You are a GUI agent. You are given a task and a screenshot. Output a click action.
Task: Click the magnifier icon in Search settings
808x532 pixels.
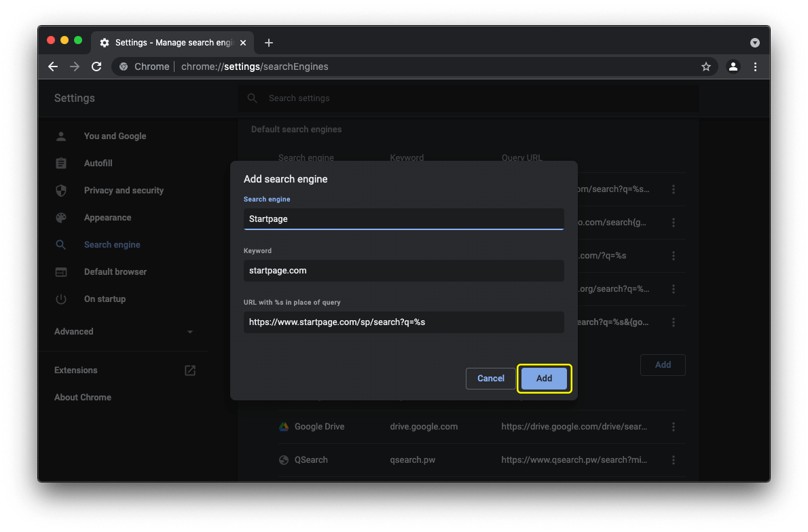(x=252, y=98)
